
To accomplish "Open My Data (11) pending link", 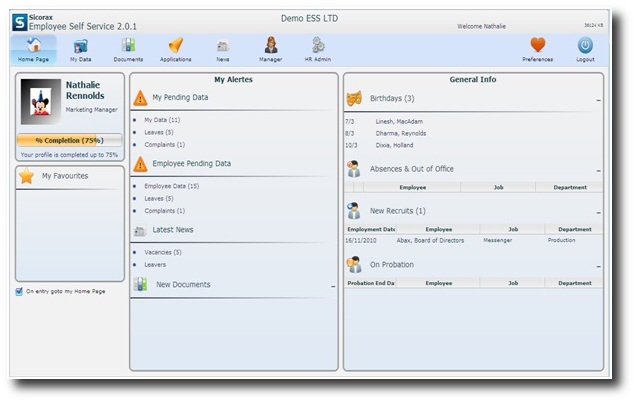I will [161, 120].
